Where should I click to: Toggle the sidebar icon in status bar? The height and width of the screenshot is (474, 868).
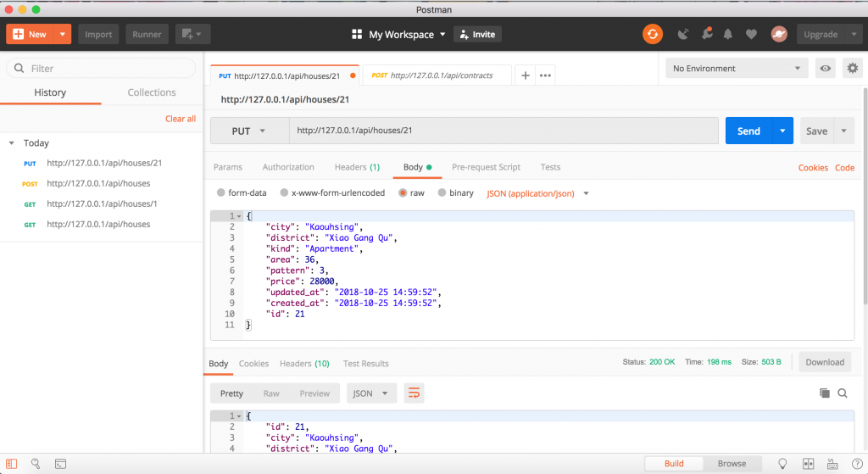pyautogui.click(x=12, y=464)
